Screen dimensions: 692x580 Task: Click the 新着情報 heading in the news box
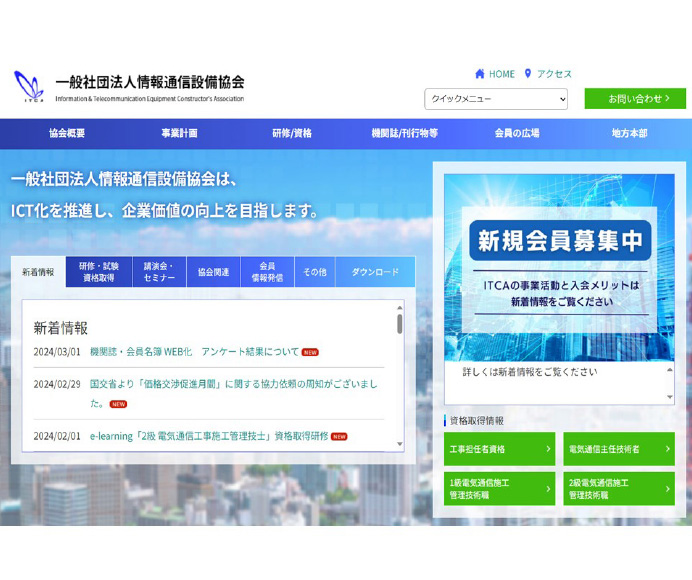pyautogui.click(x=60, y=328)
